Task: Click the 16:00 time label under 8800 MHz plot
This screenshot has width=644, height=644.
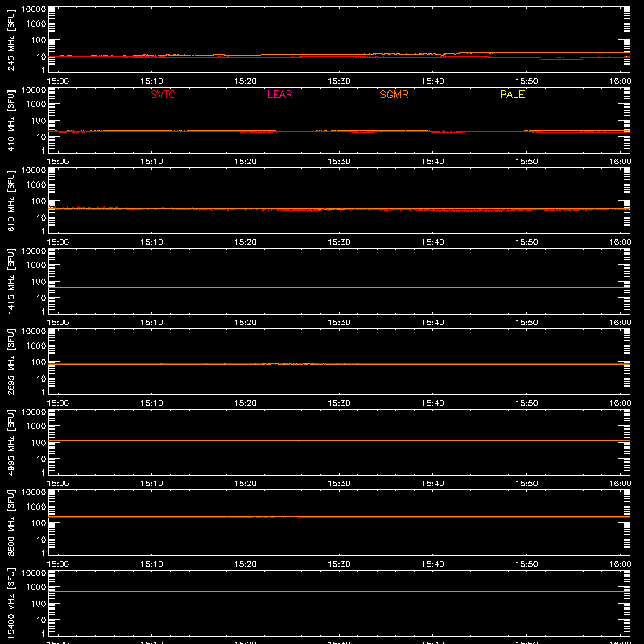Action: [x=620, y=564]
